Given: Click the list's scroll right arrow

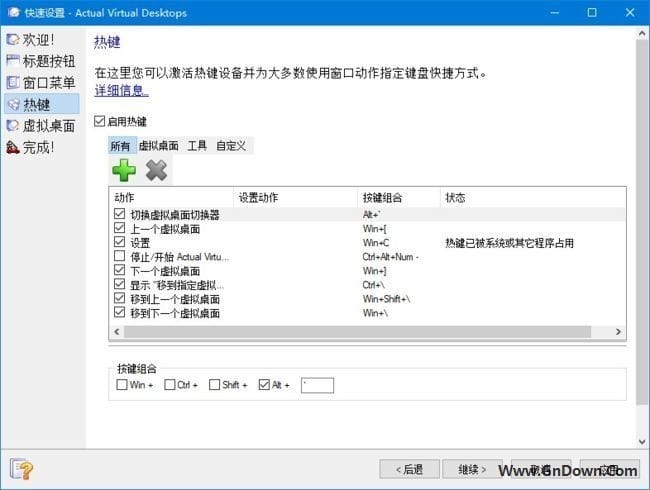Looking at the screenshot, I should pyautogui.click(x=618, y=332).
